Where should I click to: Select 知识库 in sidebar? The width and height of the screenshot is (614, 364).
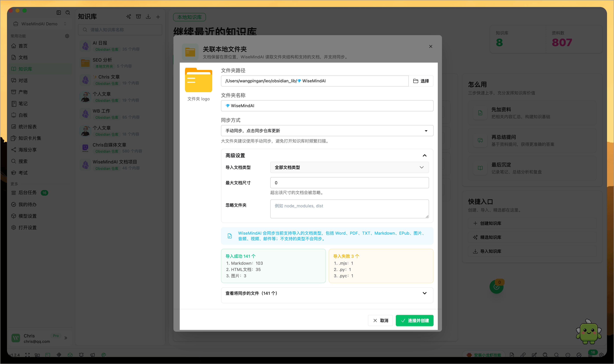pos(40,69)
